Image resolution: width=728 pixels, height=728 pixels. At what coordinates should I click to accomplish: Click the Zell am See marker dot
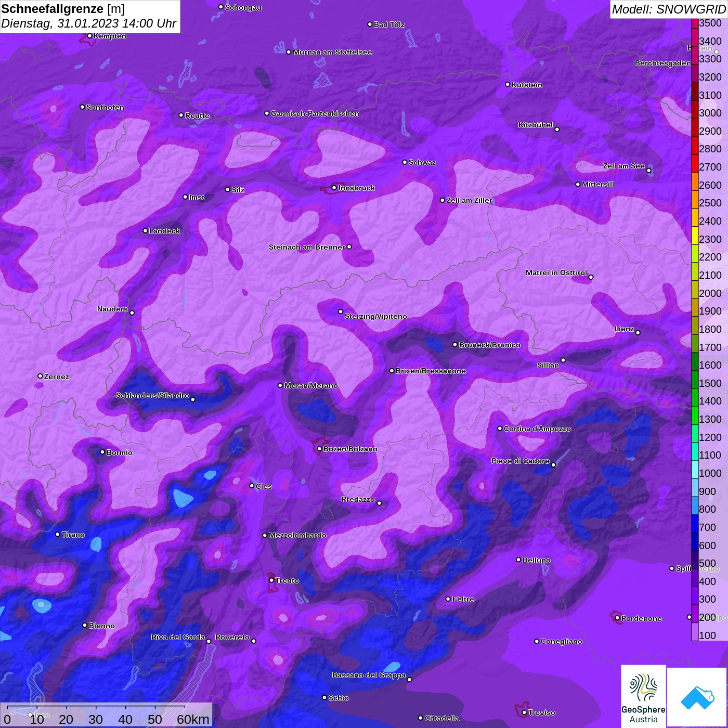click(x=648, y=171)
